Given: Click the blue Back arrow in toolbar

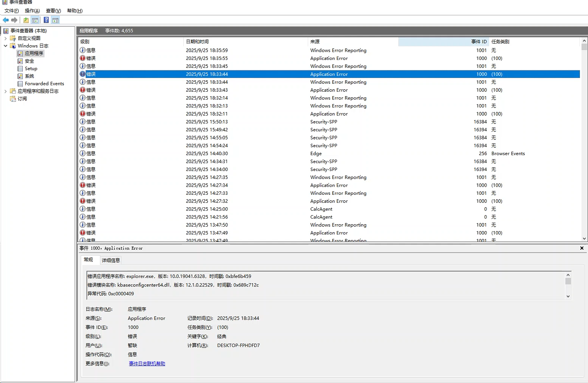Looking at the screenshot, I should click(x=6, y=20).
